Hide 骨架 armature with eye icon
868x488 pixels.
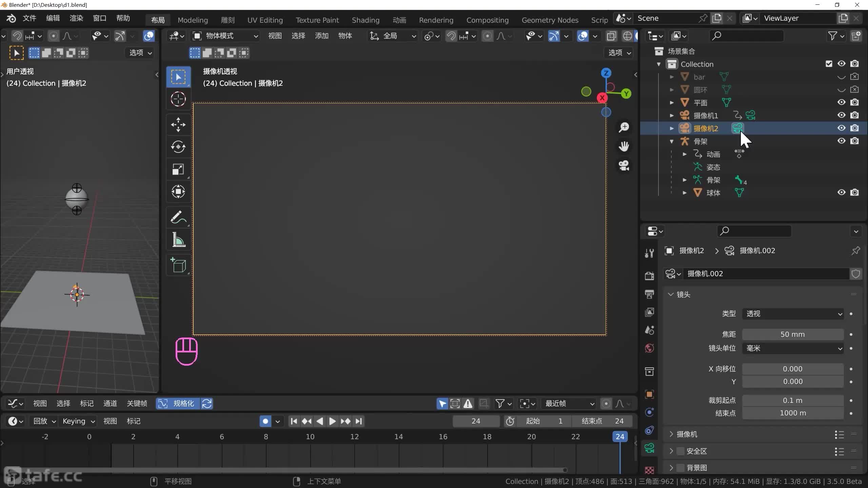tap(841, 141)
